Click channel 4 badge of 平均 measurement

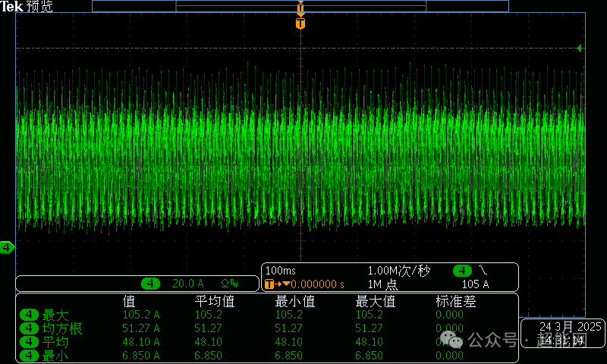(30, 342)
